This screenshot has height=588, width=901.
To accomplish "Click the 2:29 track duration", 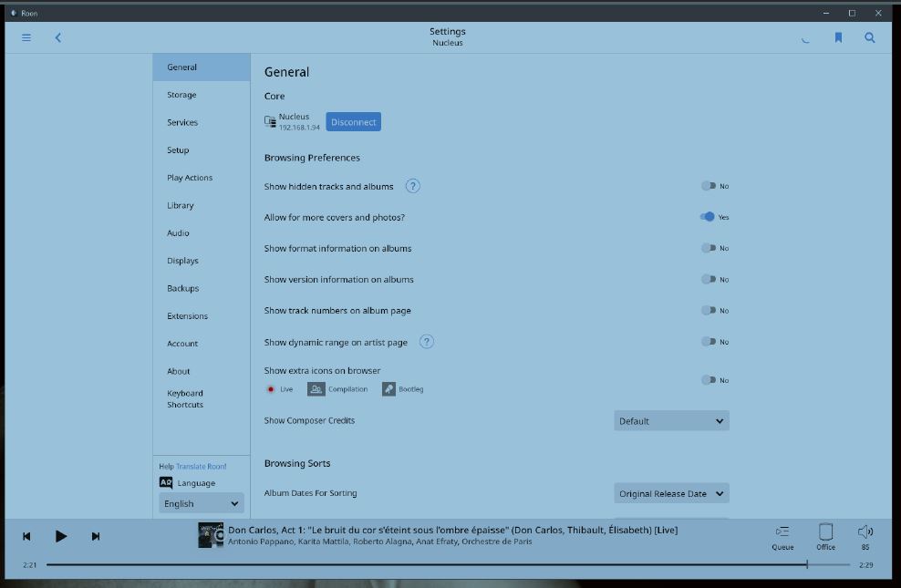I will pyautogui.click(x=866, y=565).
